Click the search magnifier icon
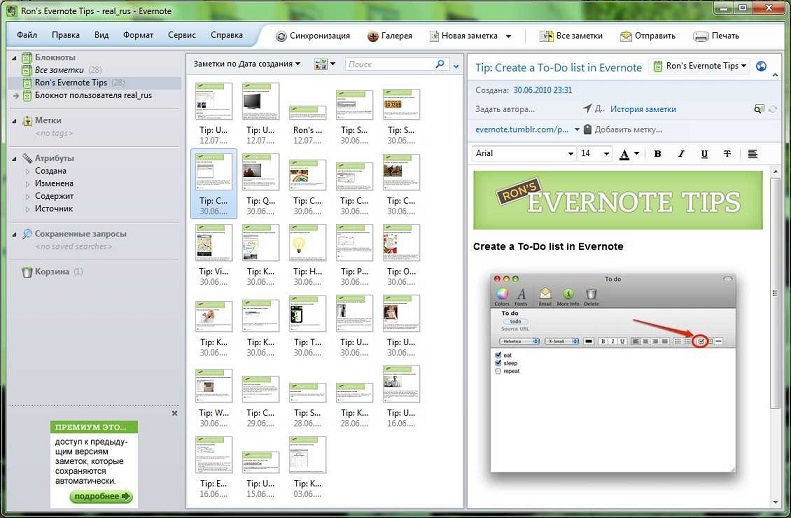The image size is (791, 518). (x=440, y=64)
